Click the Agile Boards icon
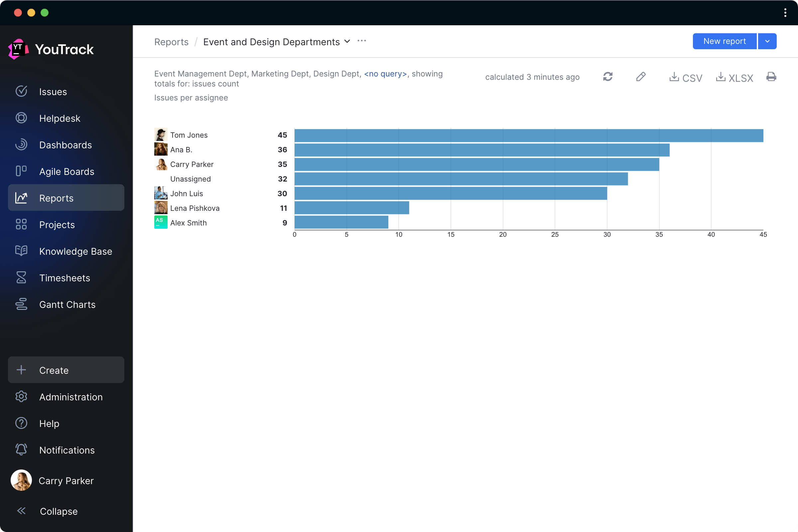The image size is (798, 532). point(21,171)
